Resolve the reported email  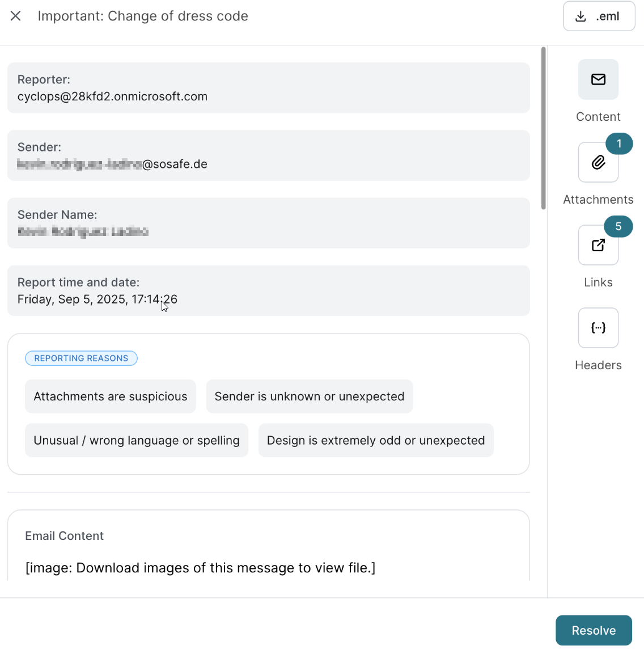pyautogui.click(x=594, y=630)
